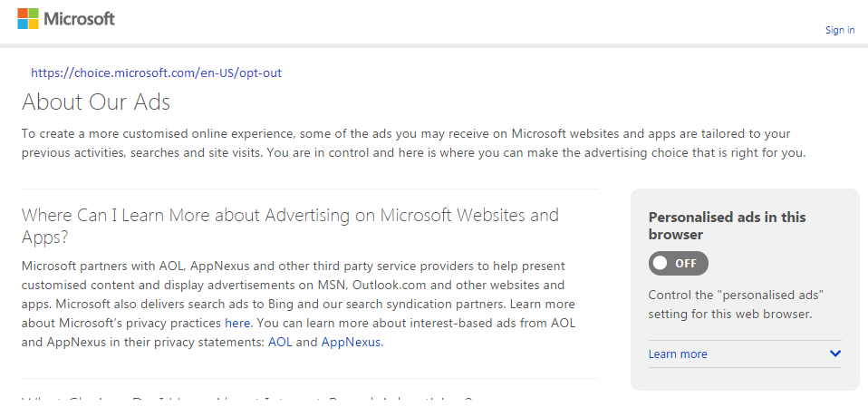Click the Control the "personalised ads" setting description
This screenshot has height=407, width=868.
pos(742,305)
